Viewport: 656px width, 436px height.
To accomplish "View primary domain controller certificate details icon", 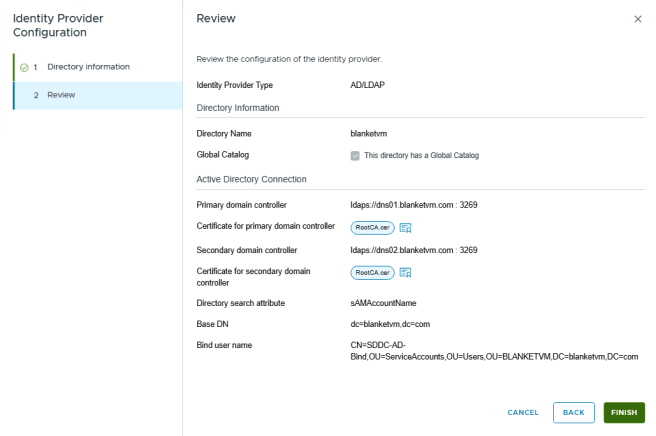I will coord(406,227).
